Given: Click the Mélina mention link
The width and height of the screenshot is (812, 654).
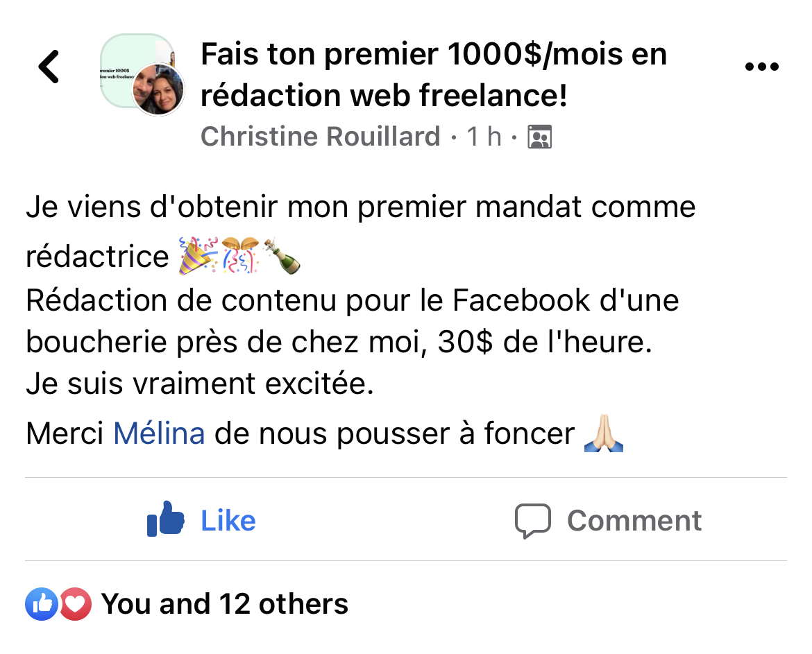Looking at the screenshot, I should coord(159,434).
